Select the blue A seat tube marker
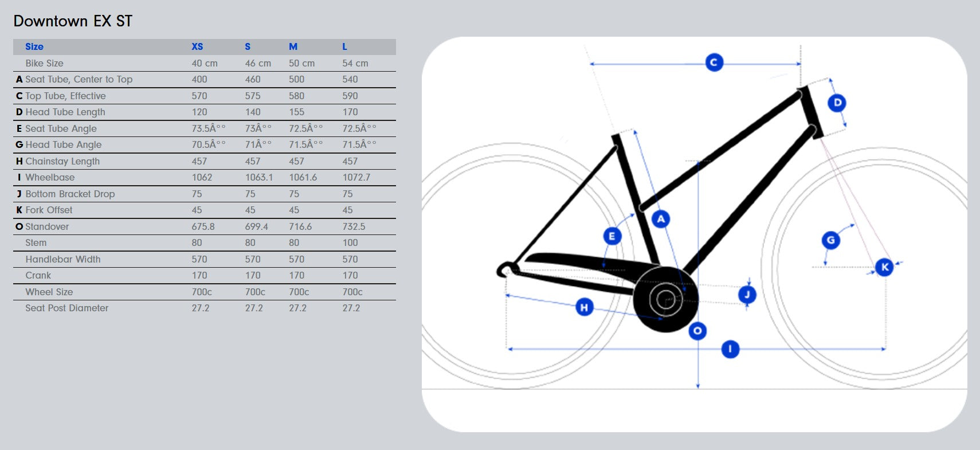Image resolution: width=980 pixels, height=450 pixels. coord(661,219)
